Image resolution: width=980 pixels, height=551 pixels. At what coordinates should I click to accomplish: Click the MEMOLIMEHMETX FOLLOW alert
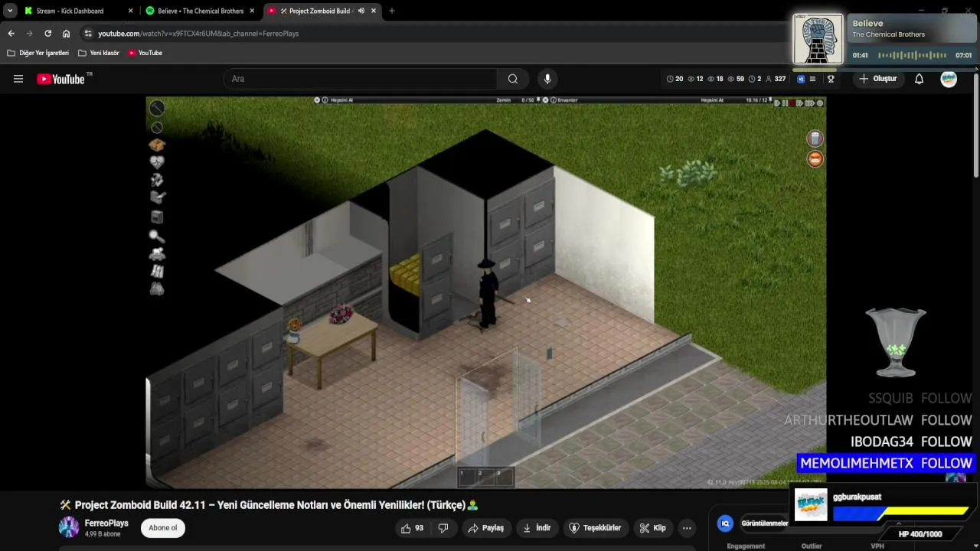point(886,463)
